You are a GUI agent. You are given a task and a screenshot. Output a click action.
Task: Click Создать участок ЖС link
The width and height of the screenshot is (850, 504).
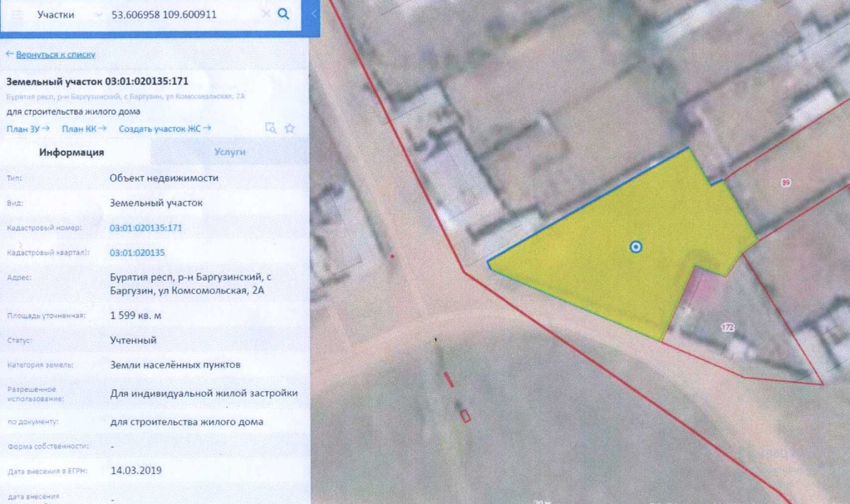coord(165,128)
